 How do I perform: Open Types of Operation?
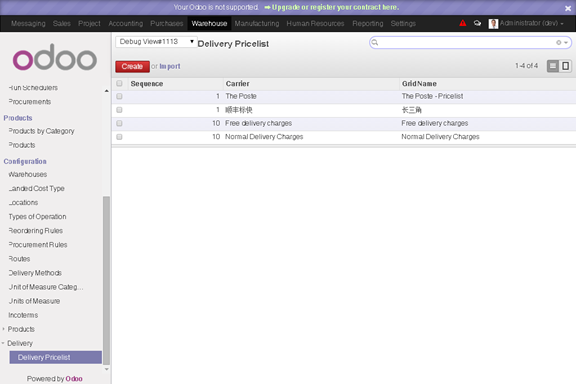(x=37, y=217)
